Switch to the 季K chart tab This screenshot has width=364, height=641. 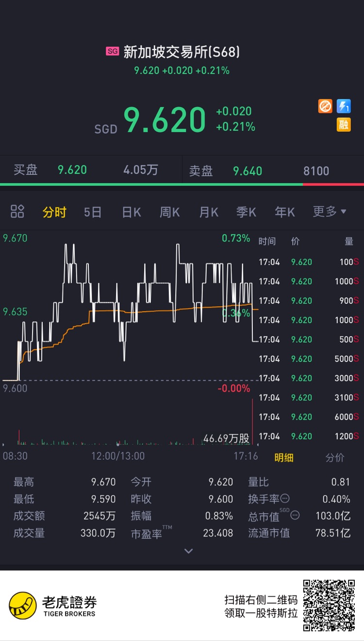pyautogui.click(x=246, y=212)
